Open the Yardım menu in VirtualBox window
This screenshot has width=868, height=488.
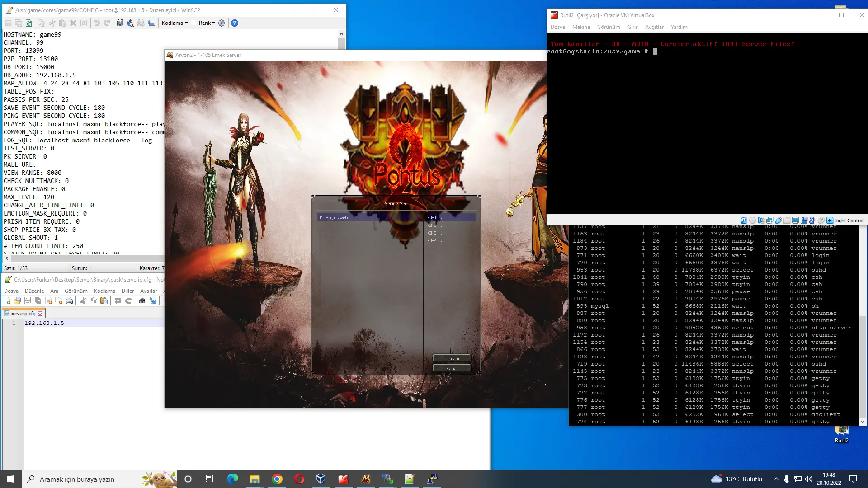tap(679, 27)
